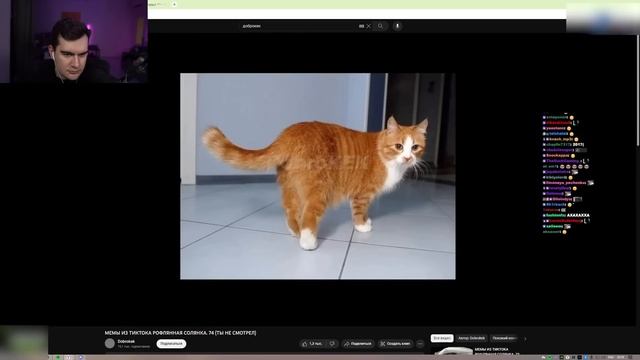Share the video via Поделиться button
The width and height of the screenshot is (640, 360).
tap(358, 344)
